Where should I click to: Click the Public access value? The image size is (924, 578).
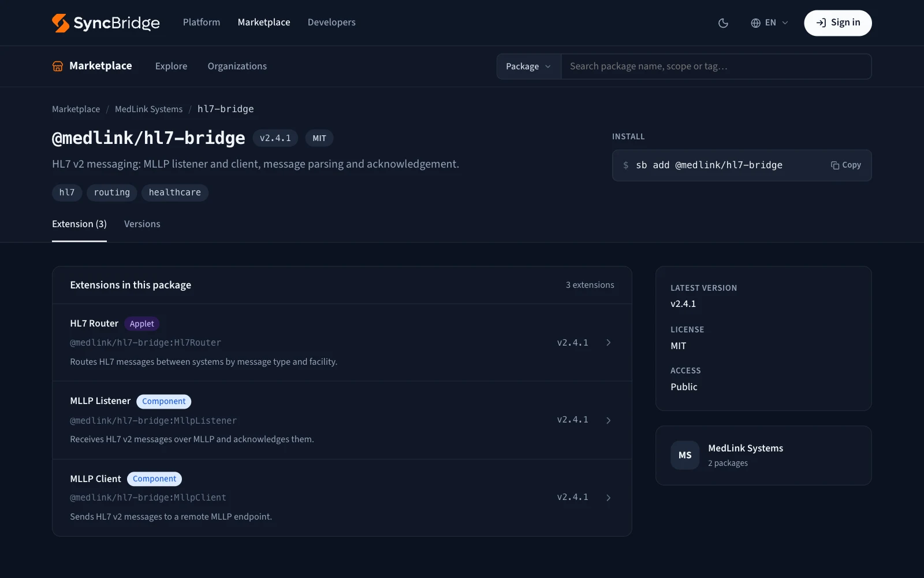pos(684,387)
